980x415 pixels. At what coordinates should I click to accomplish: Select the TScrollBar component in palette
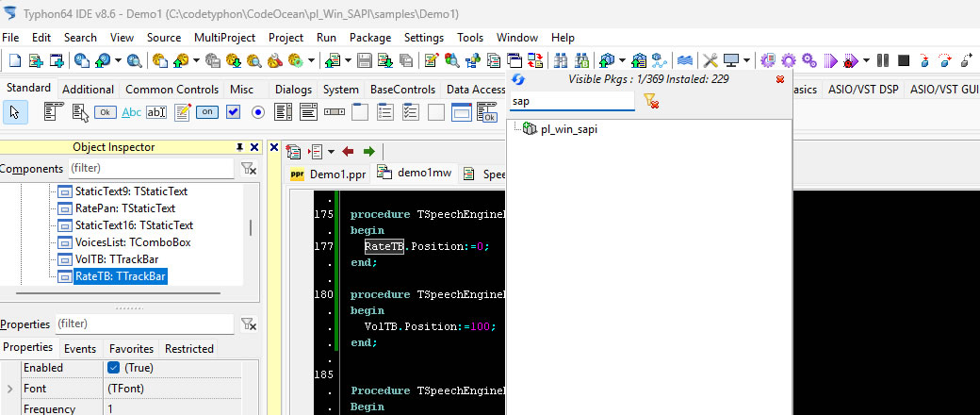click(335, 112)
